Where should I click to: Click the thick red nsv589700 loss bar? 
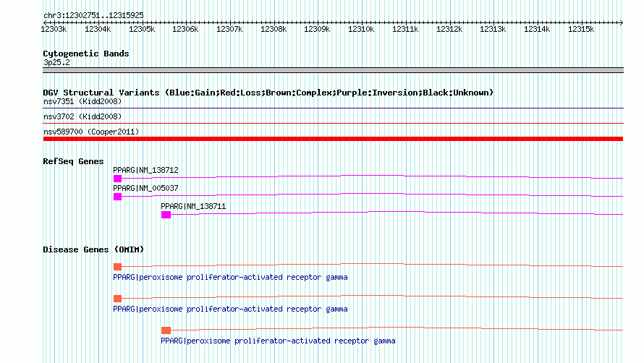333,139
